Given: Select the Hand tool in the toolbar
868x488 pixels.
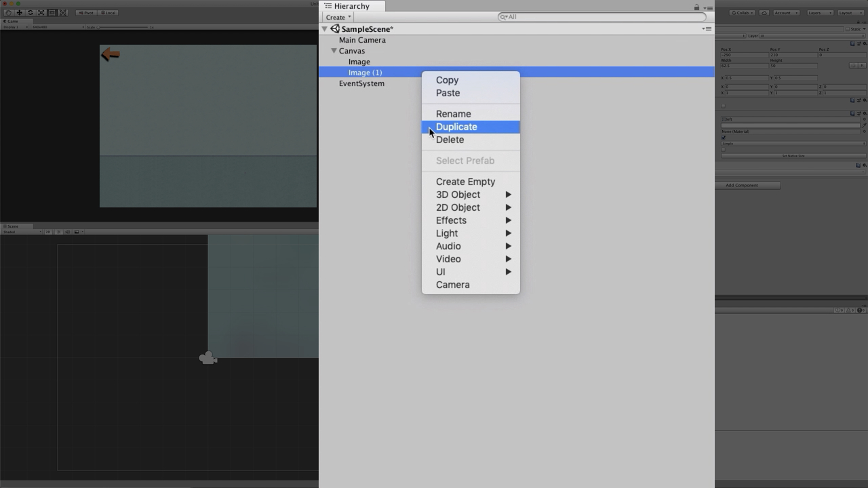Looking at the screenshot, I should coord(8,13).
